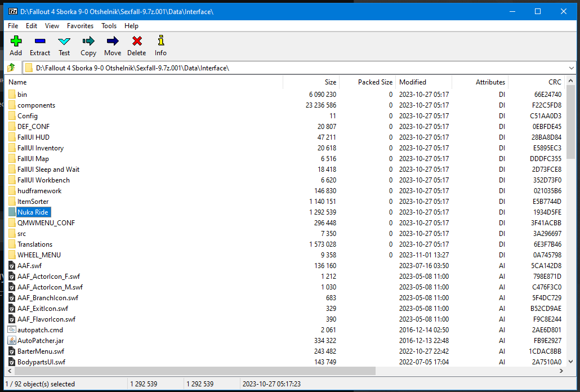Open the File menu
The height and width of the screenshot is (392, 580).
tap(13, 26)
